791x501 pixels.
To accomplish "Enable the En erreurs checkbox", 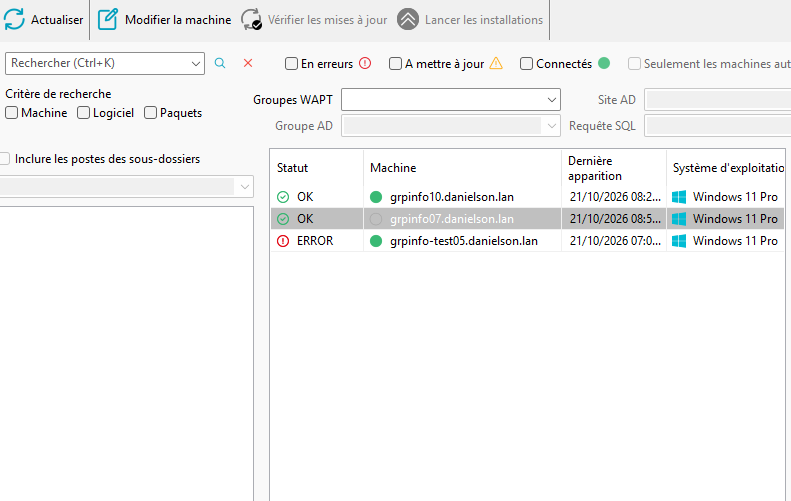I will coord(291,64).
